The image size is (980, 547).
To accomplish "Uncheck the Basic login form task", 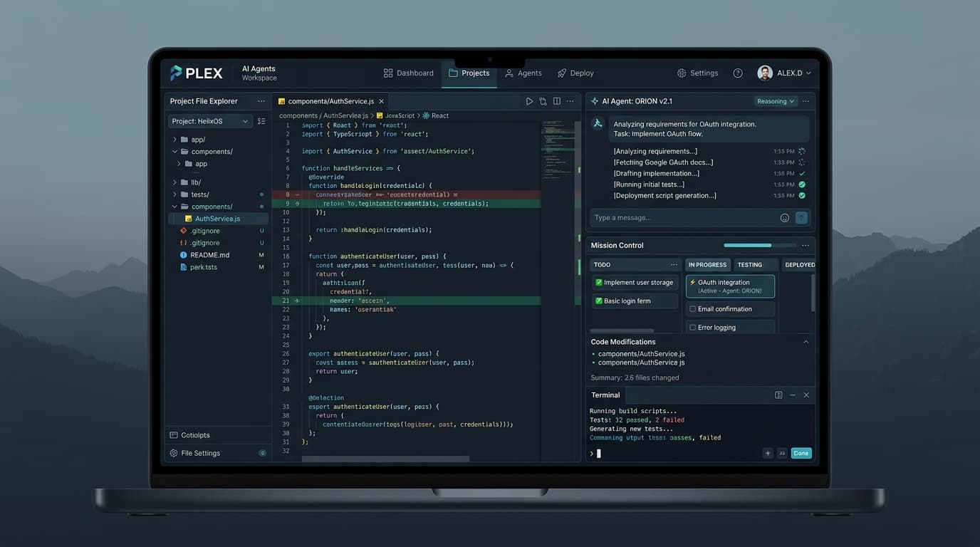I will 598,301.
